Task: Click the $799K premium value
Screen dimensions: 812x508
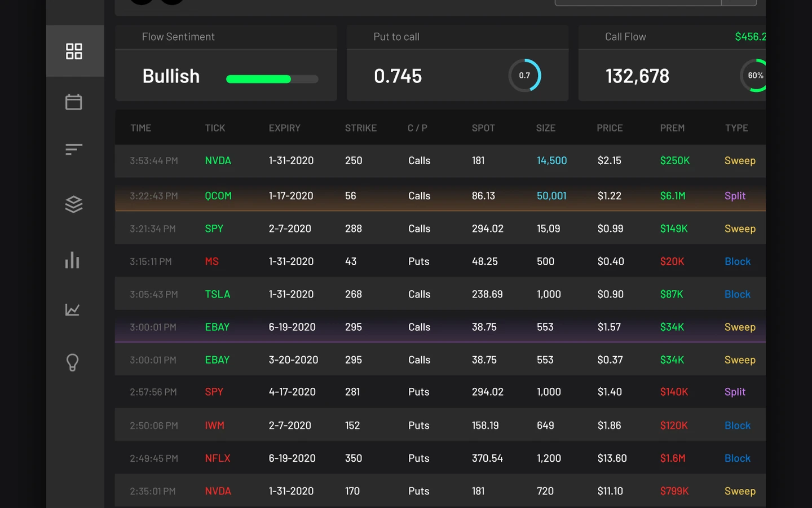Action: (674, 491)
